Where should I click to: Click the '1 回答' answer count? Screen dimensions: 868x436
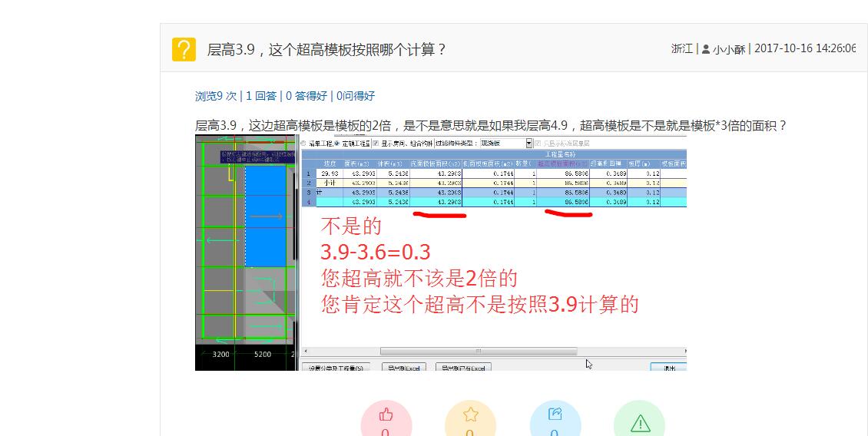(260, 96)
